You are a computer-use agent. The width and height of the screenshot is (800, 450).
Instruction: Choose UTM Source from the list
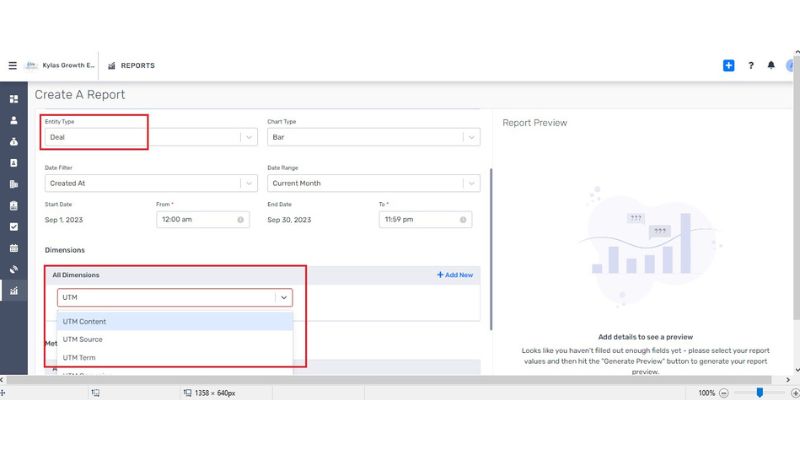[x=83, y=340]
